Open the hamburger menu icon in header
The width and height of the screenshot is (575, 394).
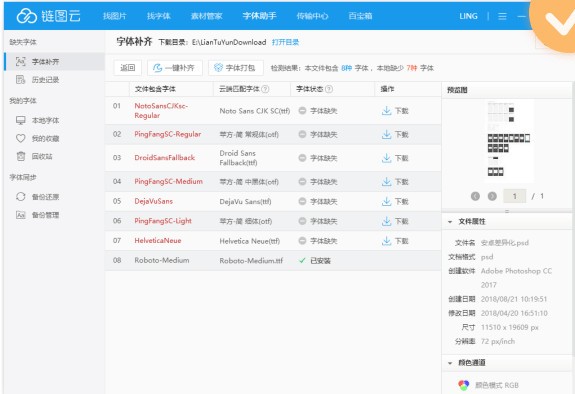[502, 16]
